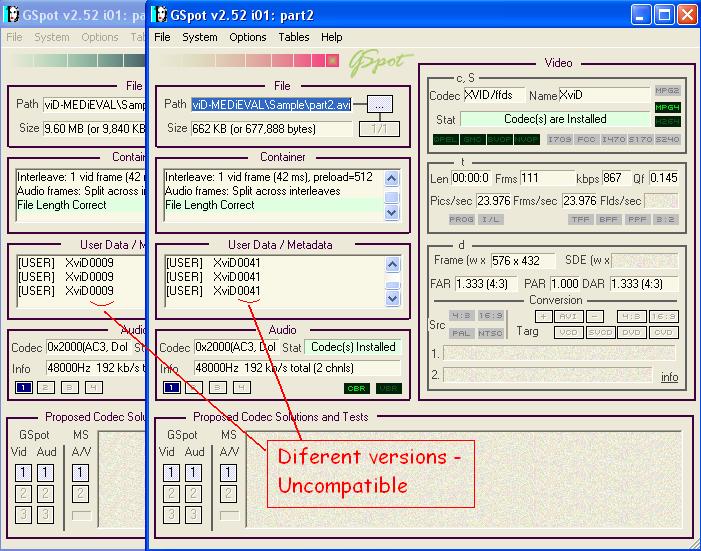The height and width of the screenshot is (551, 701).
Task: Click the BVOP feature indicator
Action: (x=499, y=140)
